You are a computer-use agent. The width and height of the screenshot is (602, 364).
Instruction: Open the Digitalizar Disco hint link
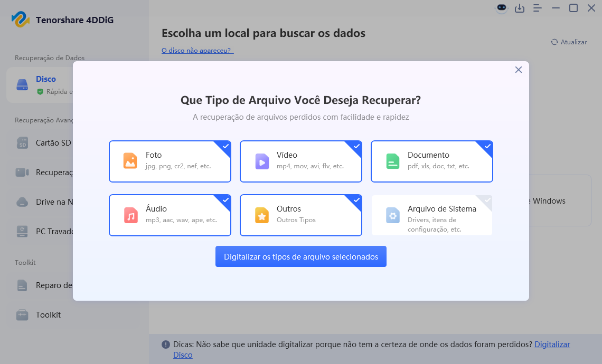(x=552, y=344)
